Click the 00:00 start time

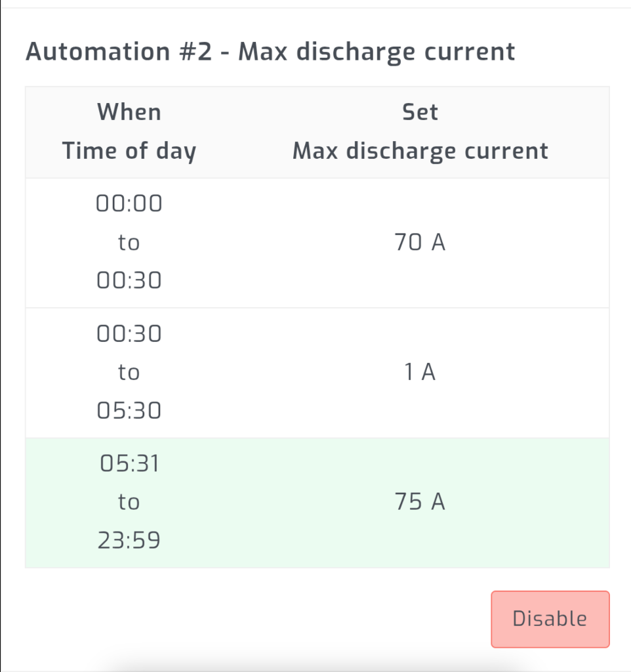[129, 203]
